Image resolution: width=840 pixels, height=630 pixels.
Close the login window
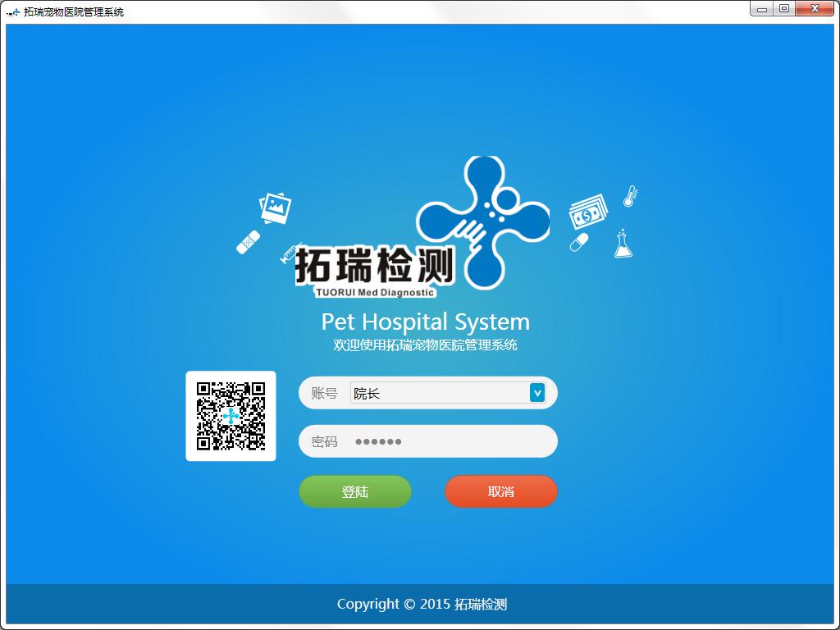tap(815, 8)
